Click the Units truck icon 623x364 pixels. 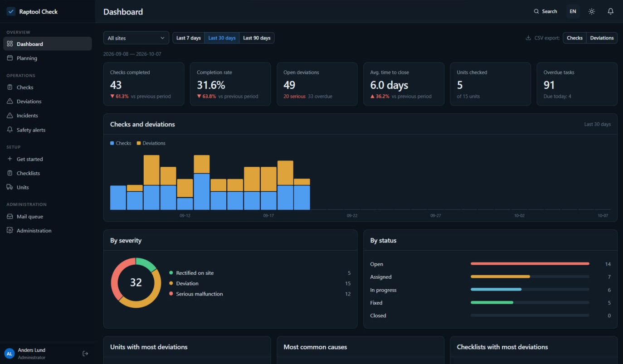10,187
